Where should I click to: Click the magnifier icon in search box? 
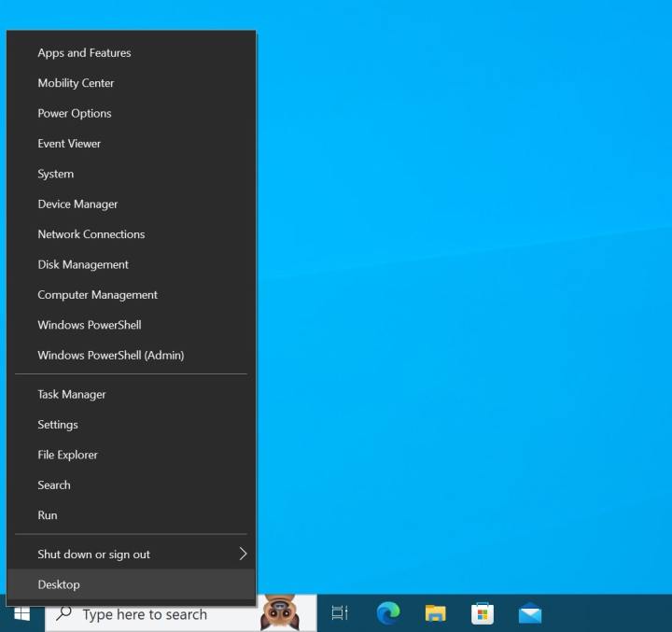coord(64,614)
